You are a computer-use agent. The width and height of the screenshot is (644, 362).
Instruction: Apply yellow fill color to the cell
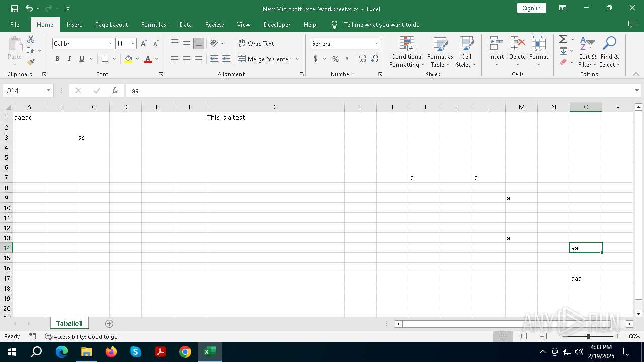point(128,59)
